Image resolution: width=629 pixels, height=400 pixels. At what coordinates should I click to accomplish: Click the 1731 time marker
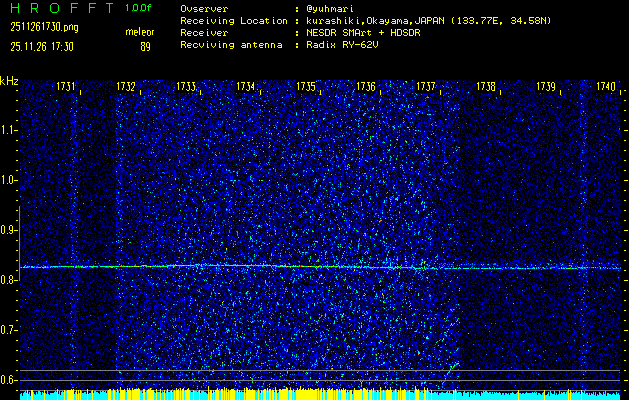(x=67, y=88)
